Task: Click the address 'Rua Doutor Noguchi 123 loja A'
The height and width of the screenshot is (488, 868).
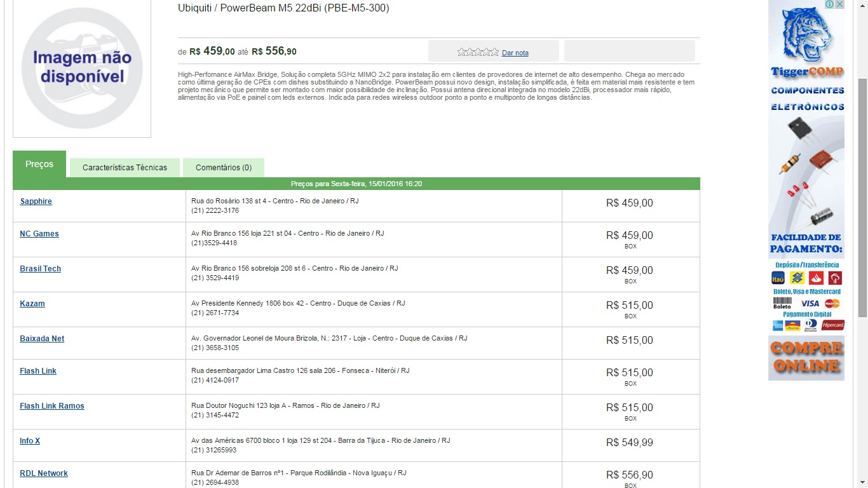Action: [238, 405]
